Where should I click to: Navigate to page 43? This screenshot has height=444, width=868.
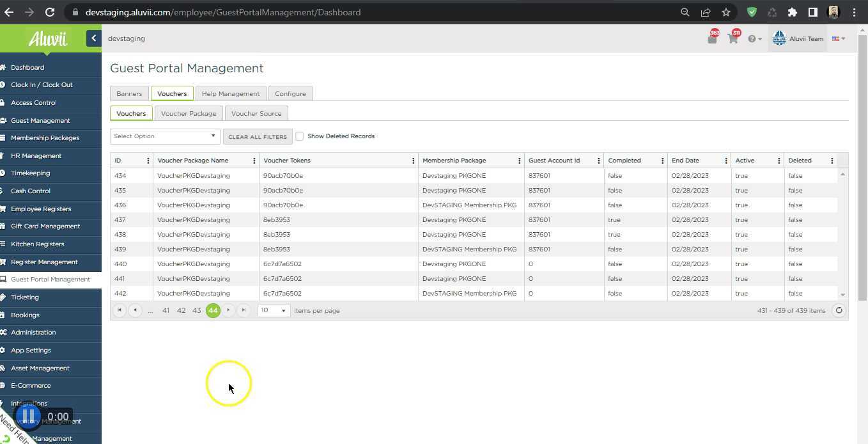pyautogui.click(x=197, y=310)
